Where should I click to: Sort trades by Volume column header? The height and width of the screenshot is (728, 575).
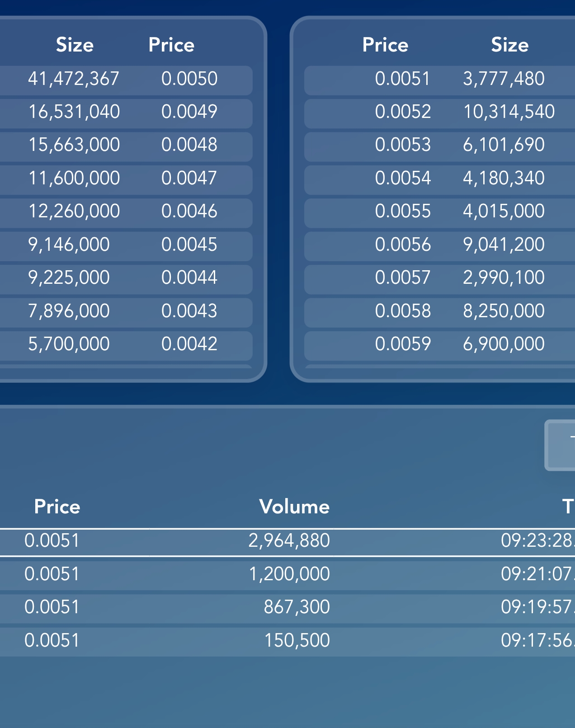[294, 507]
